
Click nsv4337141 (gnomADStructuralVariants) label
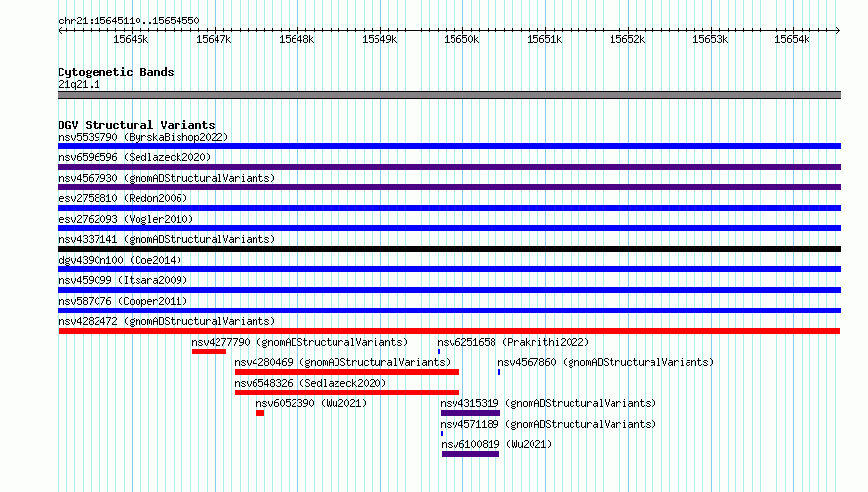click(167, 239)
